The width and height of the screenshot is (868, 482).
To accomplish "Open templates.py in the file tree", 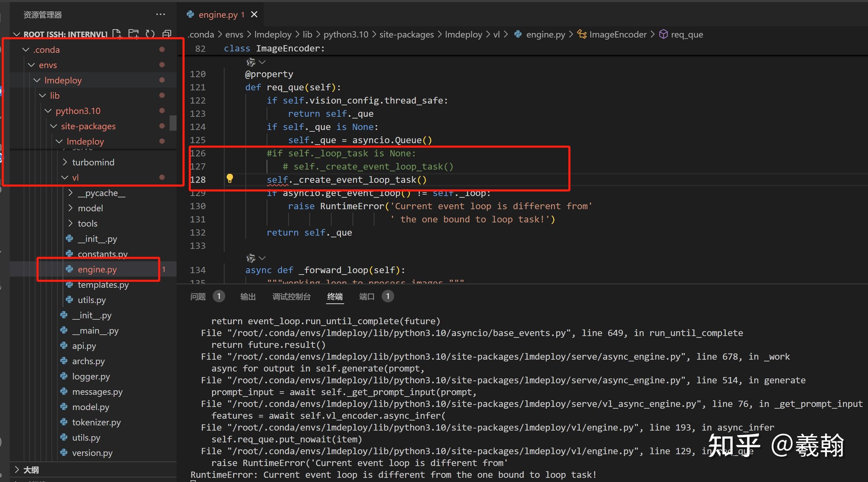I will coord(103,285).
